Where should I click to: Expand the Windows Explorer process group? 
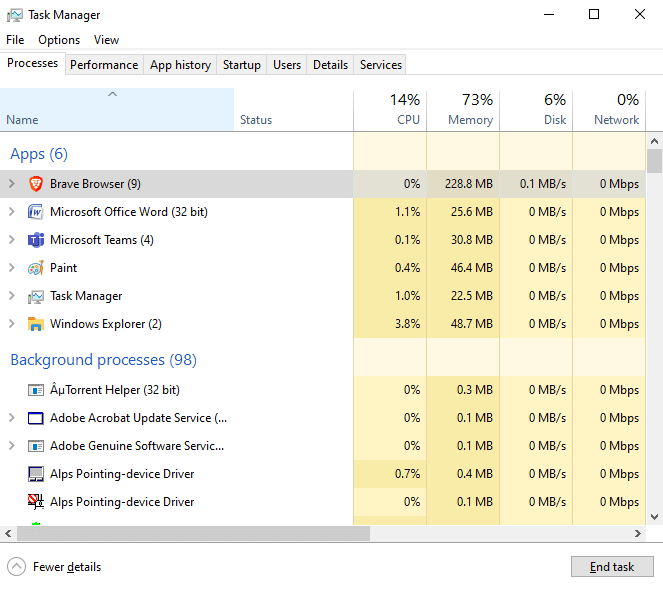(12, 324)
